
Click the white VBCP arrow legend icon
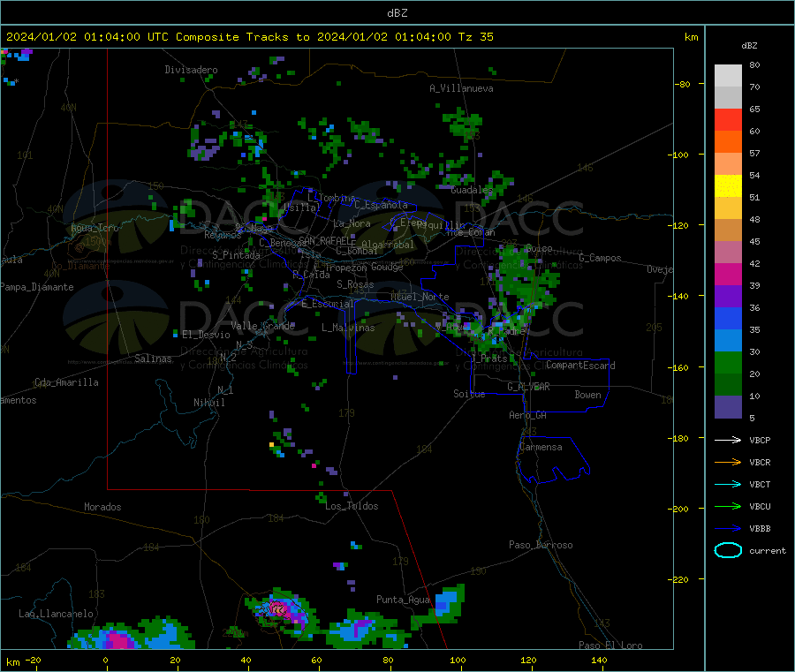pos(728,440)
